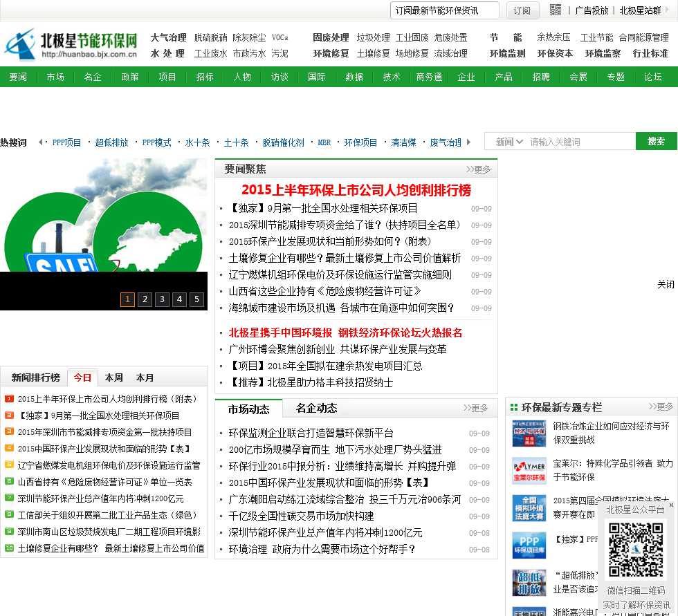
Task: Open the POLYMER 宝莱尔环保 thumbnail
Action: click(529, 470)
